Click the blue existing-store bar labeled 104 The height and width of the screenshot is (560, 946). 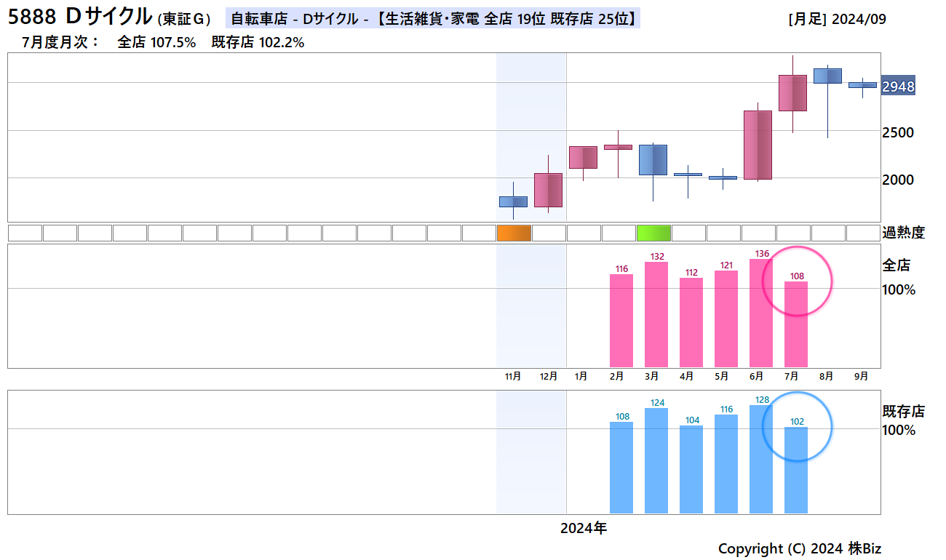691,469
